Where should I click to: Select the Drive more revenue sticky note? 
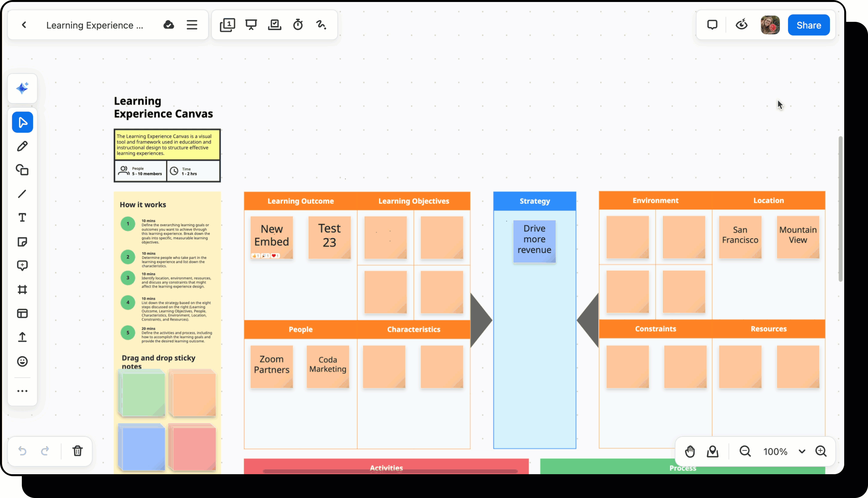[534, 241]
